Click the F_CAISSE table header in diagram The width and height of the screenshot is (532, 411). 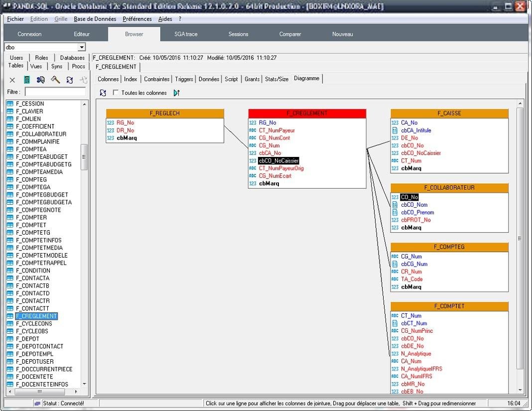coord(449,114)
